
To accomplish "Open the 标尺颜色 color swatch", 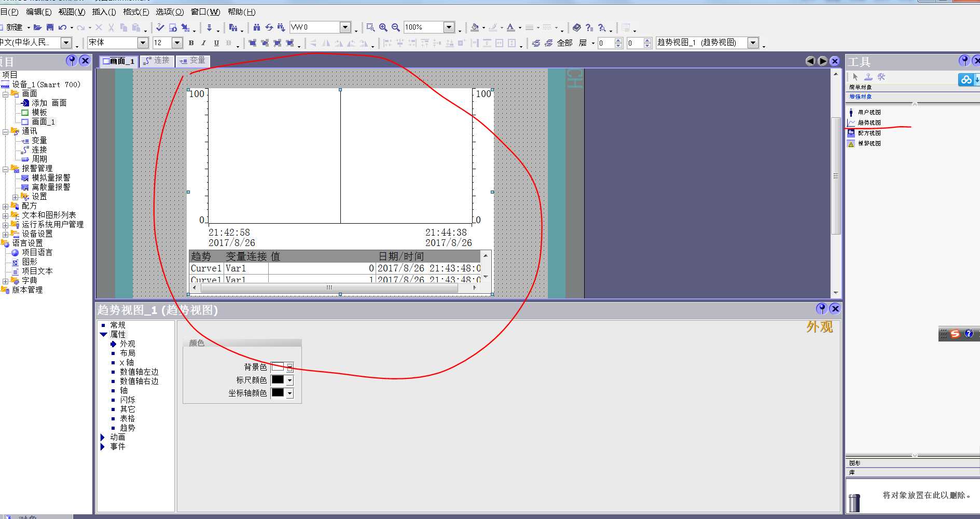I will click(282, 380).
